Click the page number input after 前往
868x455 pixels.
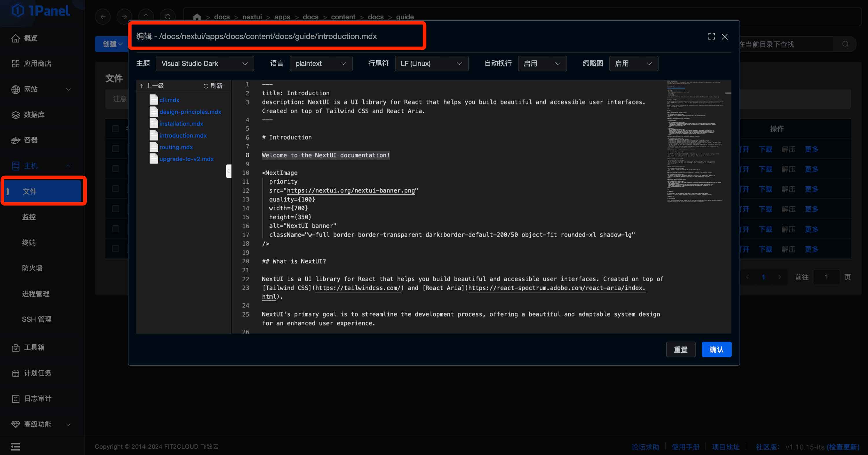tap(826, 277)
